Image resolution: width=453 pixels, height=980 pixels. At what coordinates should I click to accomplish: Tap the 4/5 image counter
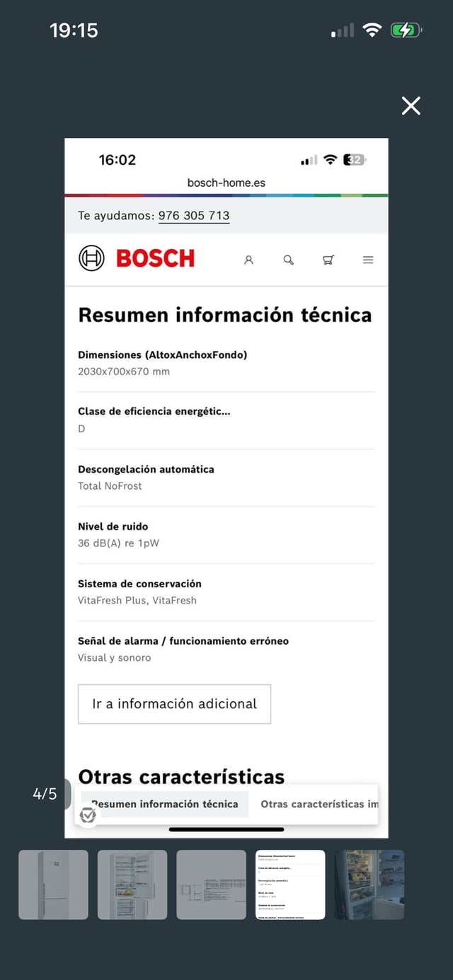click(45, 794)
